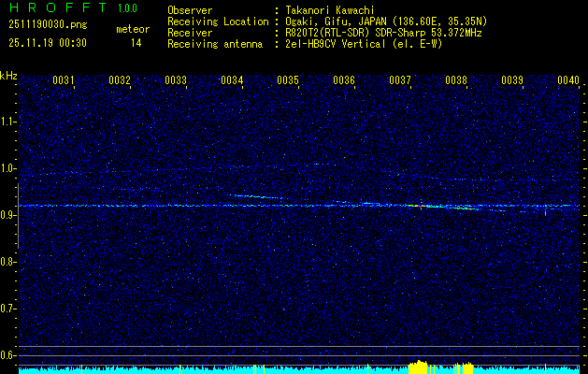The width and height of the screenshot is (588, 374).
Task: Click the 0037 time marker
Action: point(400,81)
